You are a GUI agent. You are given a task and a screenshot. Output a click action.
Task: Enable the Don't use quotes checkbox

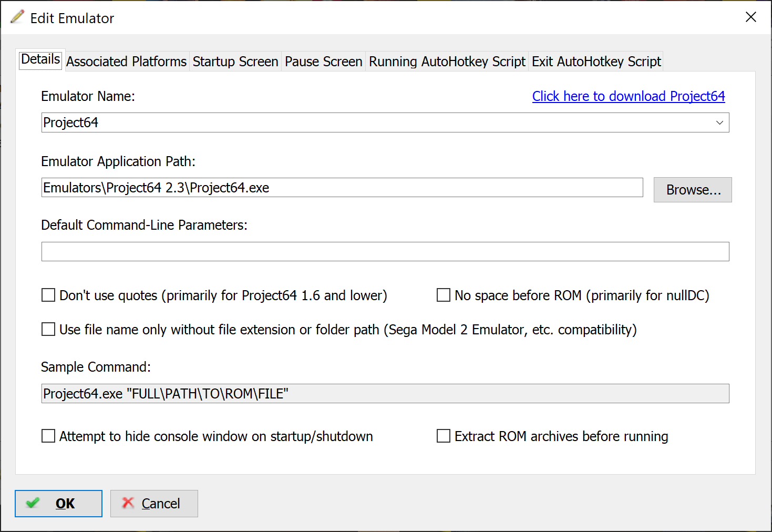(x=48, y=295)
